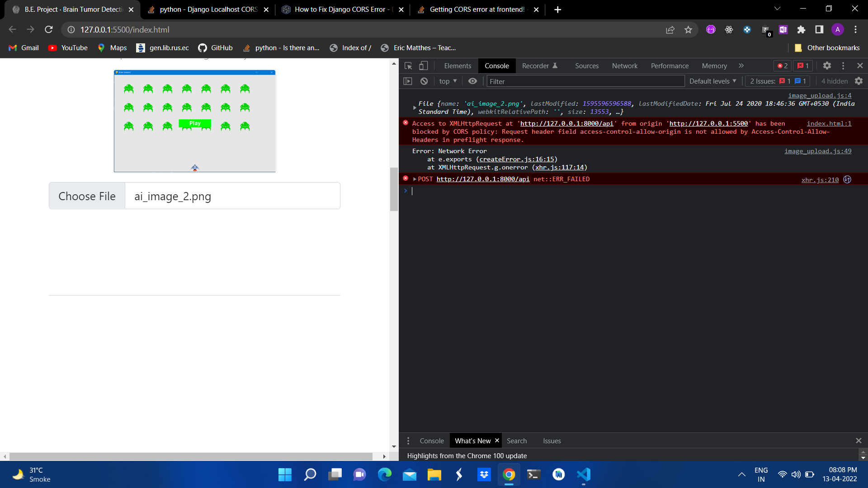Toggle the inspect element icon
Viewport: 868px width, 488px height.
[x=408, y=66]
